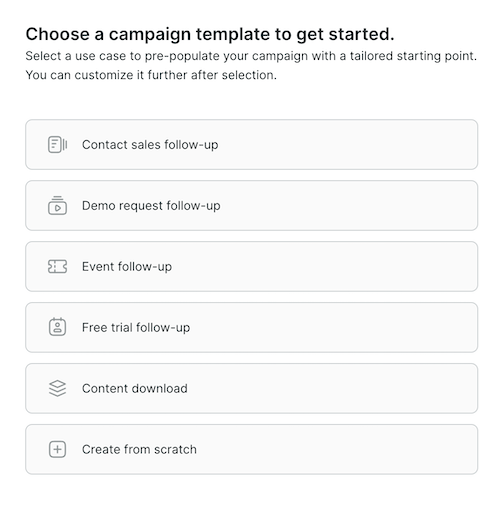Click the Content download layers icon
Image resolution: width=500 pixels, height=505 pixels.
[x=57, y=388]
